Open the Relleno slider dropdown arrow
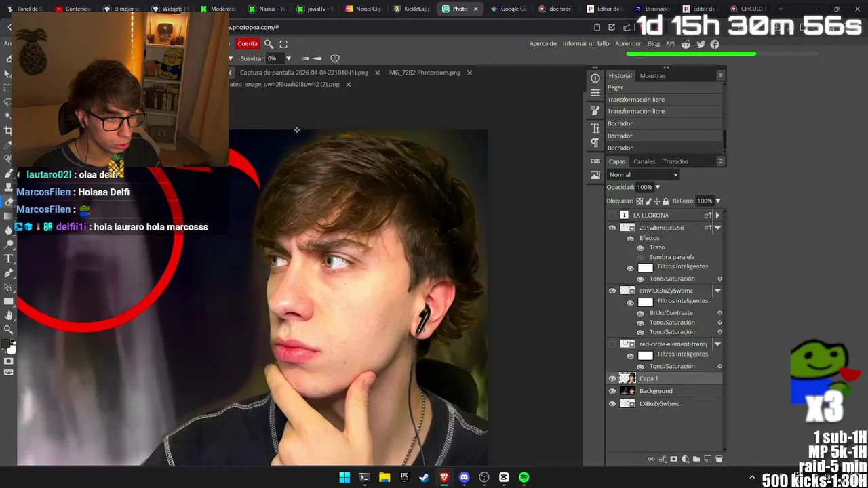 [x=718, y=201]
